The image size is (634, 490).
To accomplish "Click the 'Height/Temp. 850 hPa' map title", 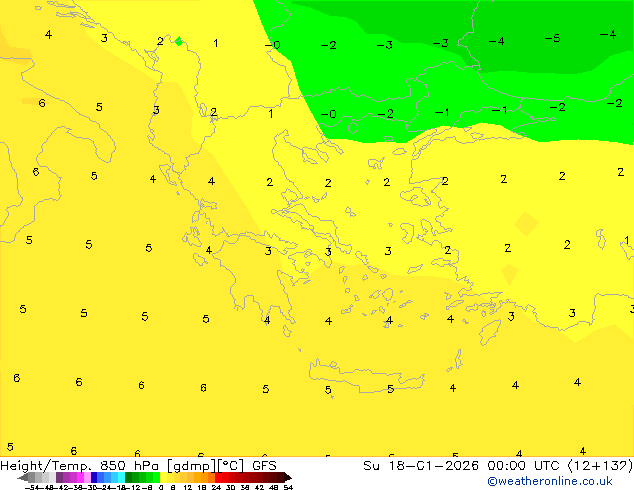I will coord(79,465).
